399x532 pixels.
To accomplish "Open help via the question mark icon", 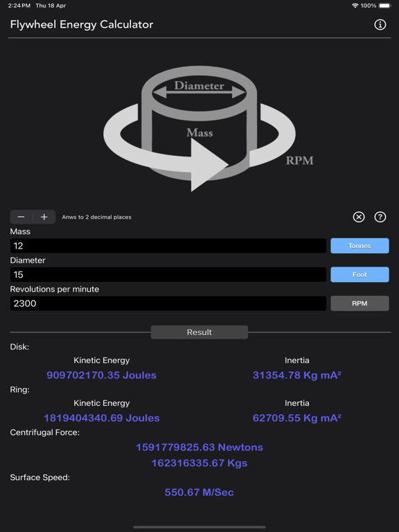I will (380, 217).
